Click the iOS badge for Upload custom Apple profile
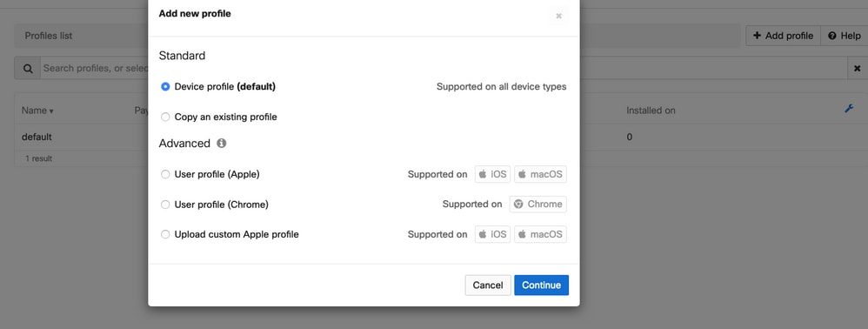The image size is (868, 329). click(492, 234)
